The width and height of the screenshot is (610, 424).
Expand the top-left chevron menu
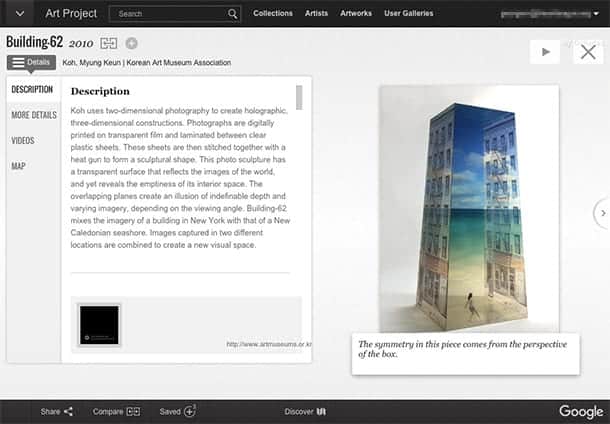pyautogui.click(x=20, y=14)
